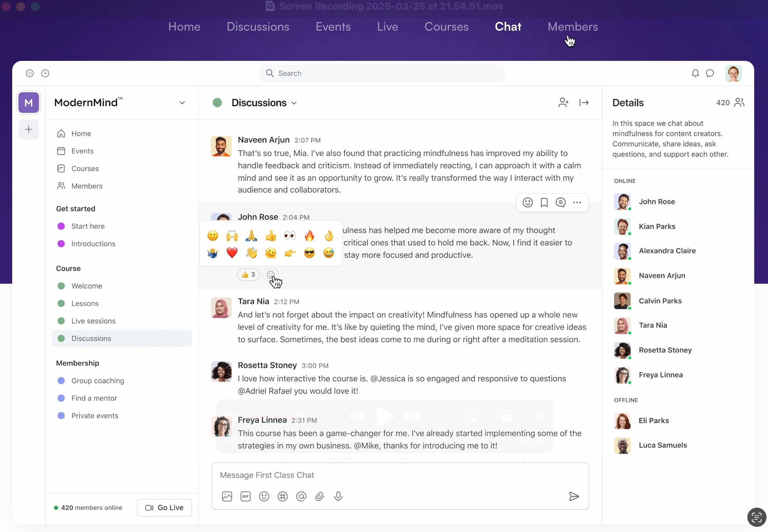
Task: Click the Go Live button
Action: click(164, 508)
